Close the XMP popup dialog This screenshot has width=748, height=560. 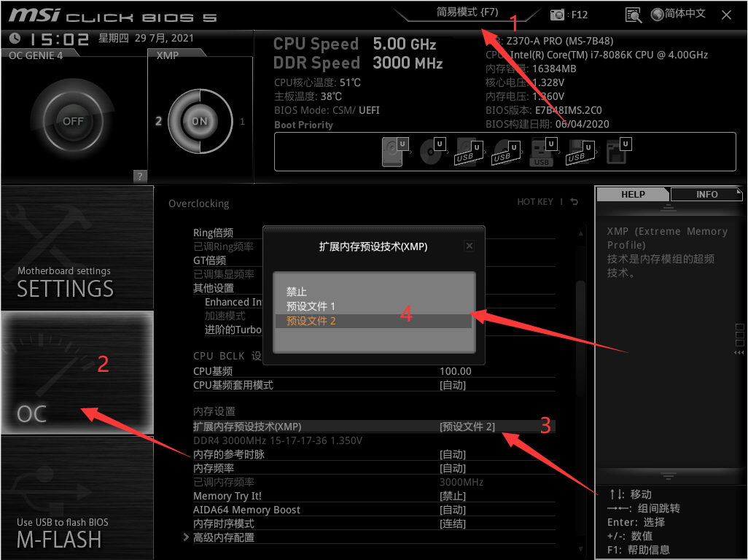click(470, 246)
